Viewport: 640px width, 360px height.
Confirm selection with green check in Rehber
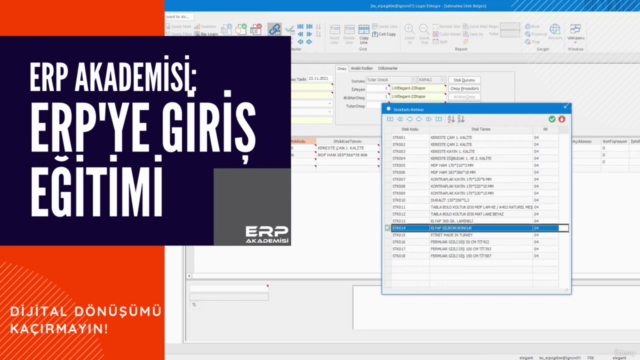[552, 119]
